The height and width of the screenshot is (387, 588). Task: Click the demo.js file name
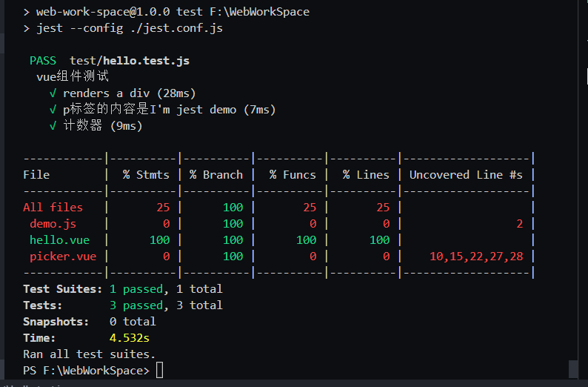coord(53,224)
